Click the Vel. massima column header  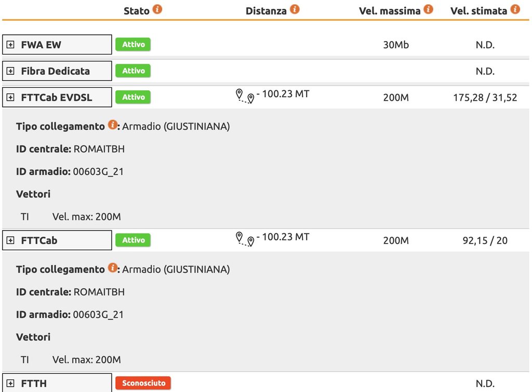point(390,11)
